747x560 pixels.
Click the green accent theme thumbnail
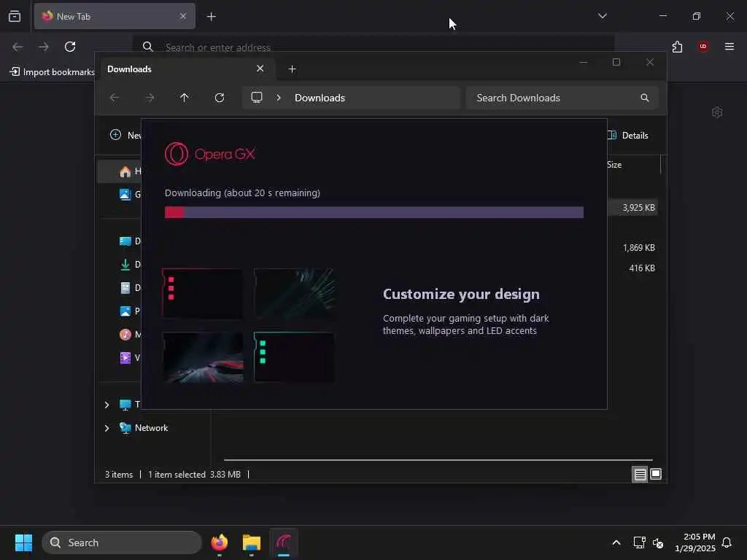294,357
